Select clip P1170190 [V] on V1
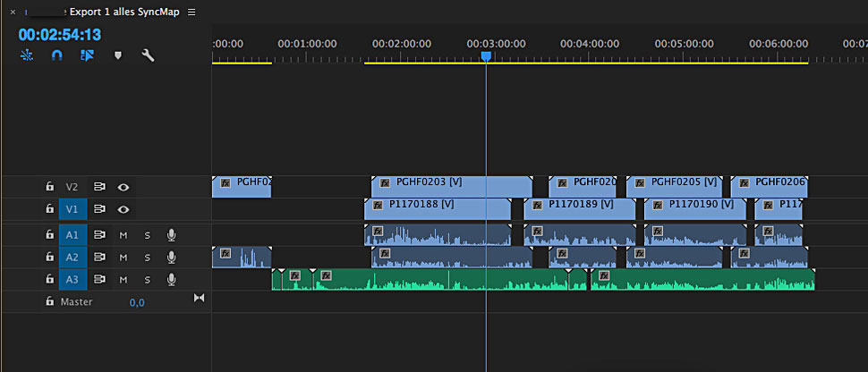This screenshot has height=372, width=868. click(x=694, y=209)
